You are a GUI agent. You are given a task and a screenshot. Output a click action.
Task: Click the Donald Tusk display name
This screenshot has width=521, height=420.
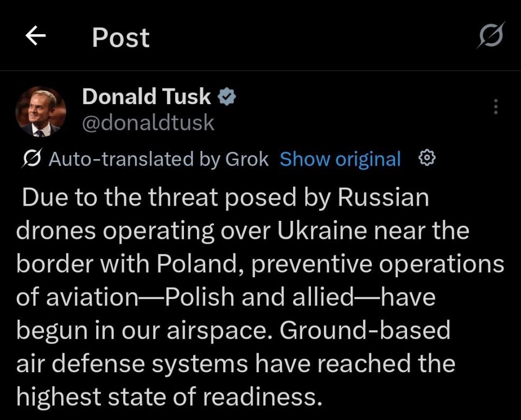[147, 96]
